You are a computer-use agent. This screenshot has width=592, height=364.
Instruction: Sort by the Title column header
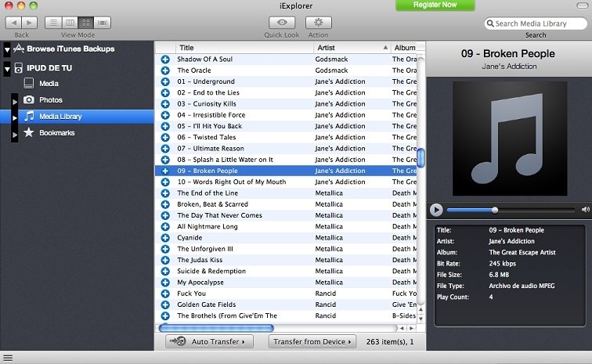click(244, 48)
